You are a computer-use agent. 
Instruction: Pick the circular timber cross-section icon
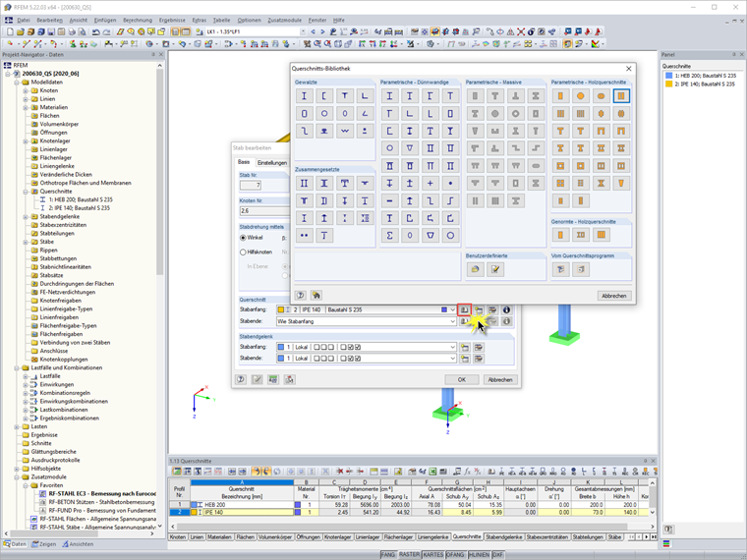(x=580, y=95)
